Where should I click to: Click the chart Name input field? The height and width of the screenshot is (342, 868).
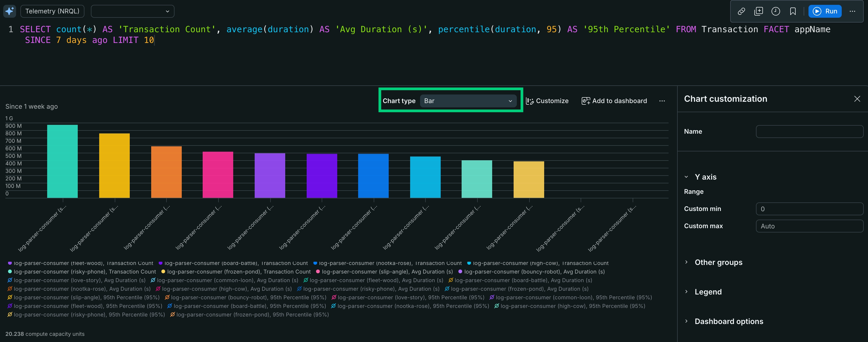809,132
